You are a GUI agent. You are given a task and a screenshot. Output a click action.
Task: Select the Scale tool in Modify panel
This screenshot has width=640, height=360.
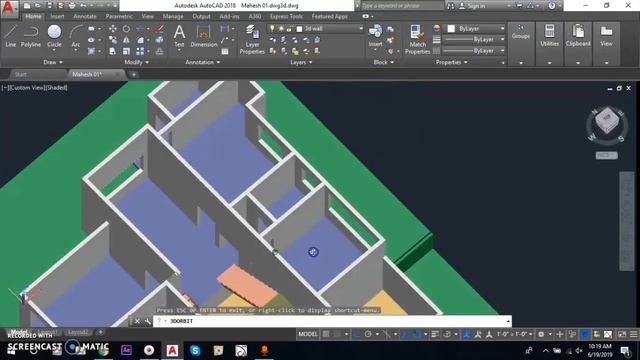[x=126, y=51]
